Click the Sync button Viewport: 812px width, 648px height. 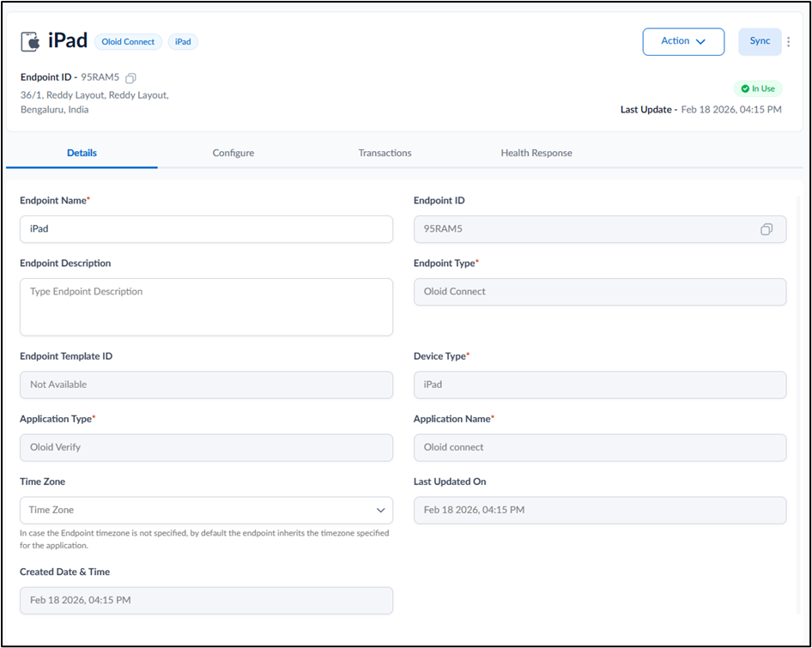[760, 41]
